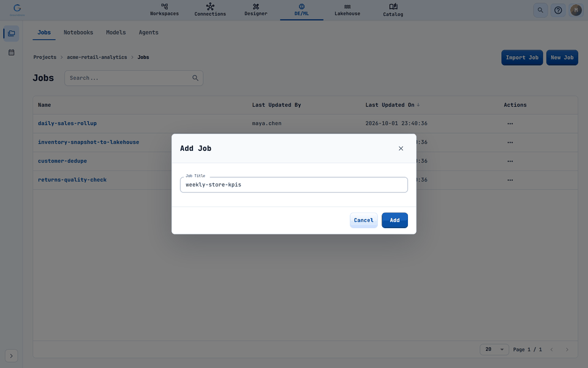This screenshot has height=368, width=588.
Task: Switch to the Agents tab
Action: [x=148, y=33]
